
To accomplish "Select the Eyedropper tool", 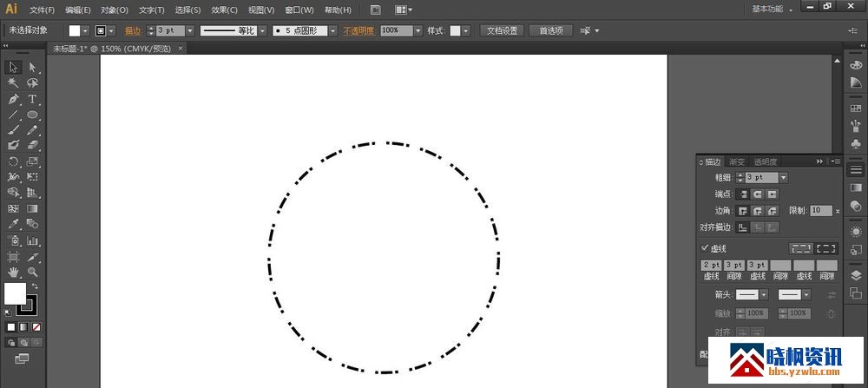I will pyautogui.click(x=13, y=224).
